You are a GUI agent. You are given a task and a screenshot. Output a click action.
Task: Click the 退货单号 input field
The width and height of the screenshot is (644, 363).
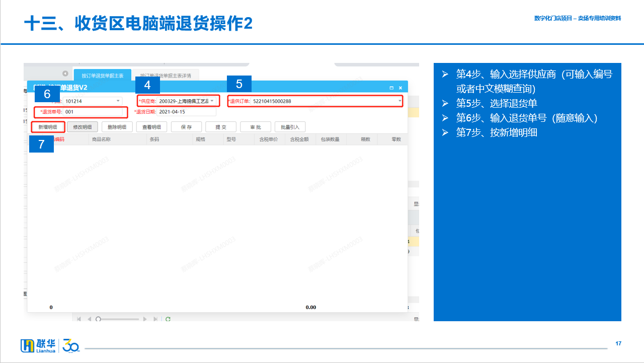93,112
